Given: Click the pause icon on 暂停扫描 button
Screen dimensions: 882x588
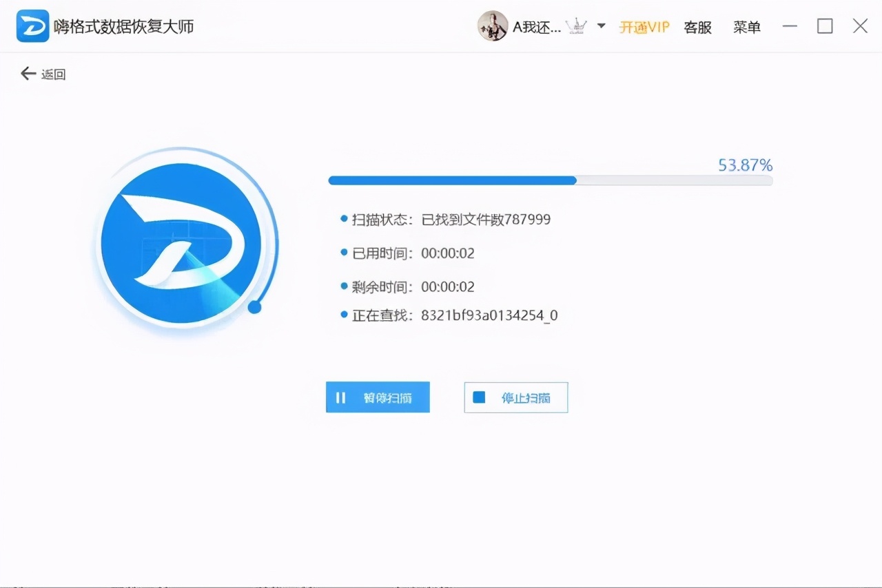Looking at the screenshot, I should [x=341, y=397].
